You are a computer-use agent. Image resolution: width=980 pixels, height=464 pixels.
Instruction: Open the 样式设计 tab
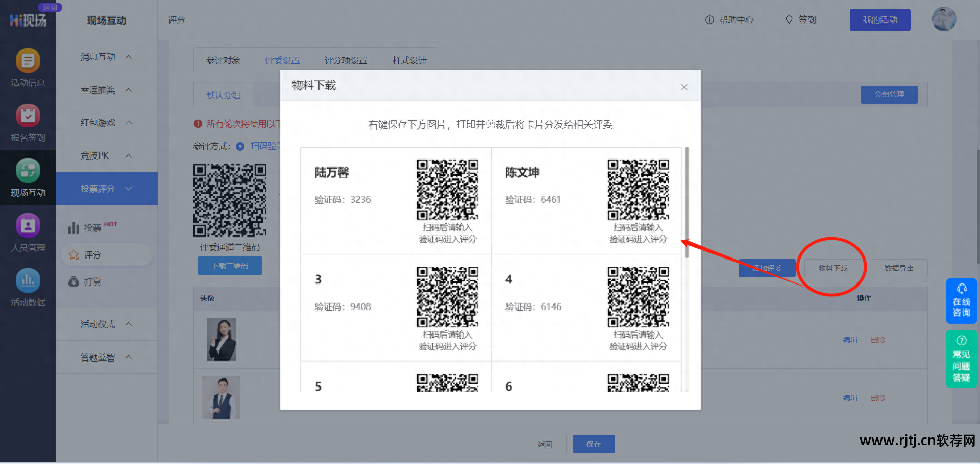[409, 60]
